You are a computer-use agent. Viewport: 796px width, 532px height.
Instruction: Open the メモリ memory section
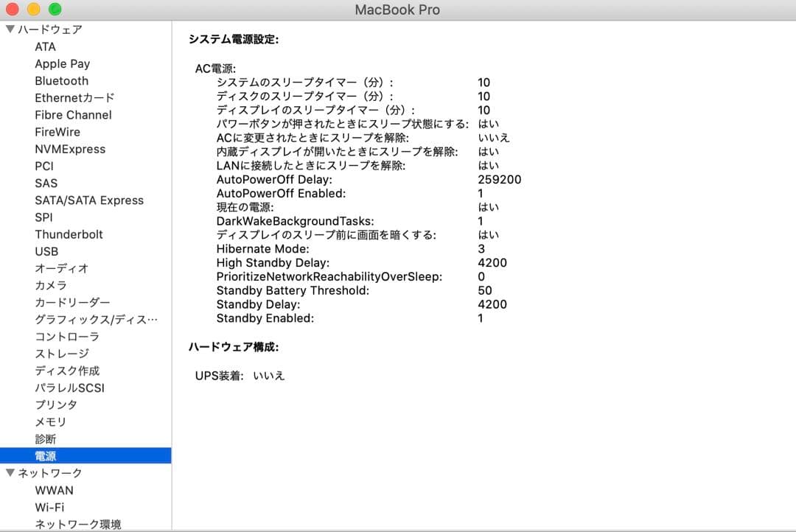[x=50, y=421]
